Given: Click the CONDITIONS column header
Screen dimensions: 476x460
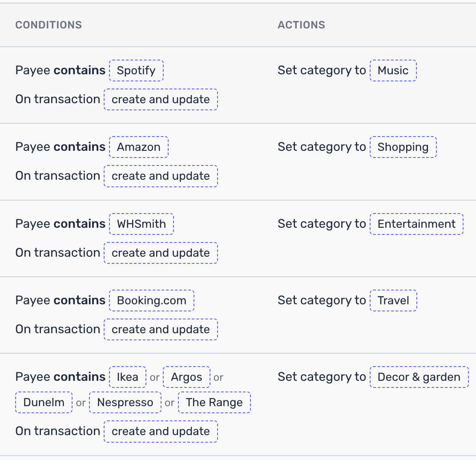Looking at the screenshot, I should click(48, 25).
